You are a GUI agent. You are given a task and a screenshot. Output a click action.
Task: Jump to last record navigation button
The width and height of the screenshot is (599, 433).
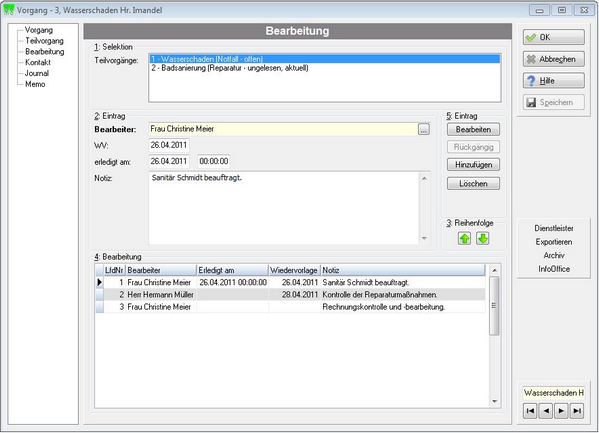[577, 411]
